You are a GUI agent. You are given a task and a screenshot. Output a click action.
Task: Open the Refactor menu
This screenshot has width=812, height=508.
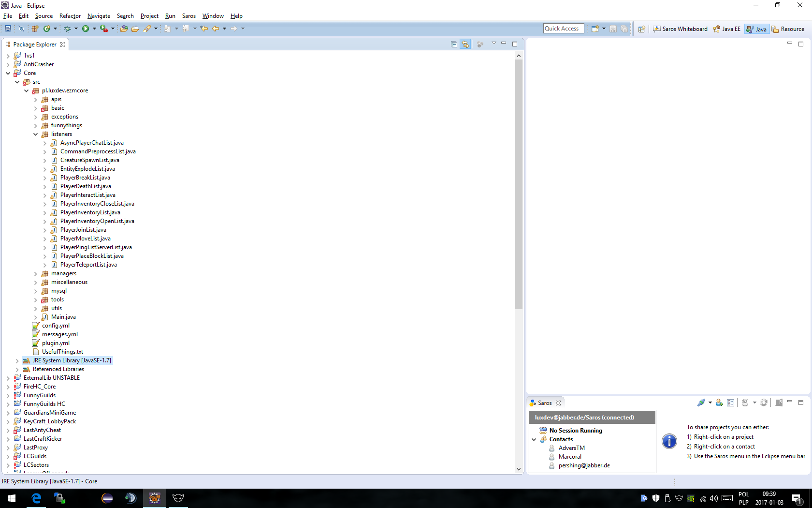[70, 16]
